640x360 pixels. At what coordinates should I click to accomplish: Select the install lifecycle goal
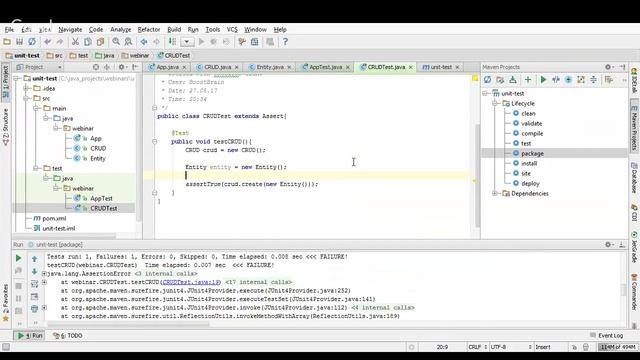click(529, 163)
